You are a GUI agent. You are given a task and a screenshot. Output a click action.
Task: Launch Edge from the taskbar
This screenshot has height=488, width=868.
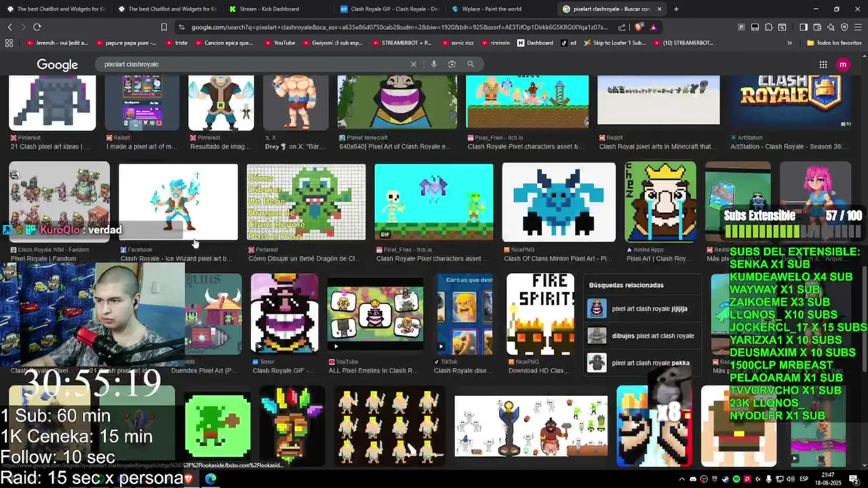(x=211, y=479)
